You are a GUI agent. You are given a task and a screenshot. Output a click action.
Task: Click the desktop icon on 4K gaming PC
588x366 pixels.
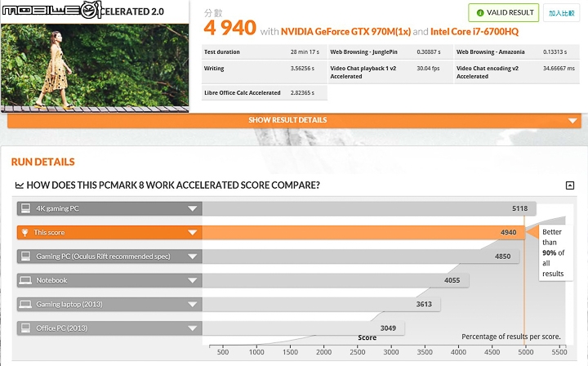25,208
